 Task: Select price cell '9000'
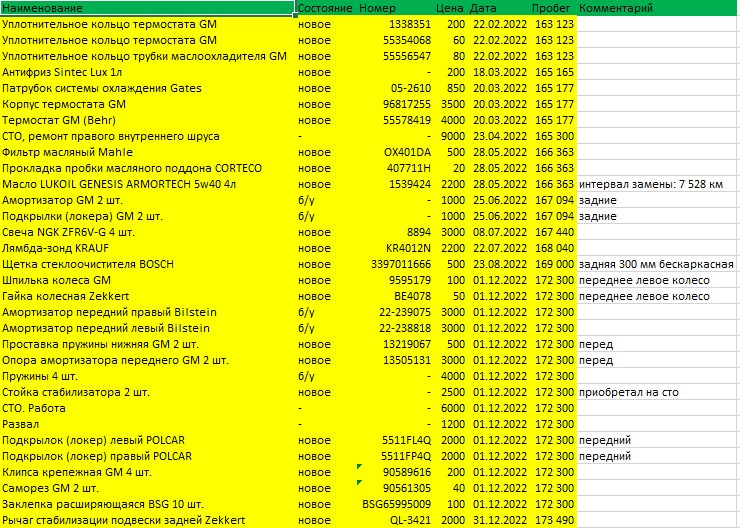tap(450, 136)
